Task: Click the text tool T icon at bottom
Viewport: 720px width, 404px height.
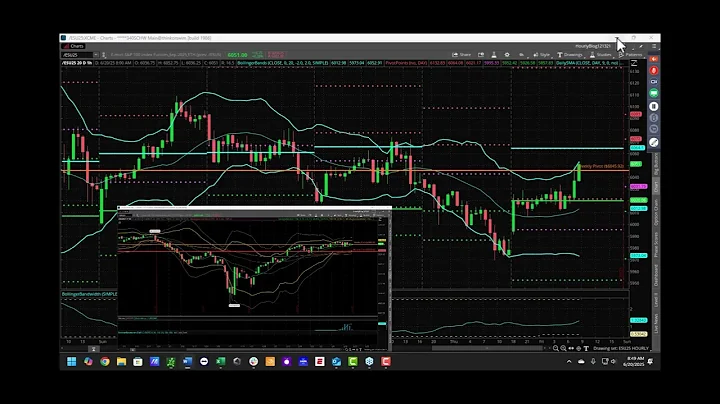Action: click(x=586, y=348)
